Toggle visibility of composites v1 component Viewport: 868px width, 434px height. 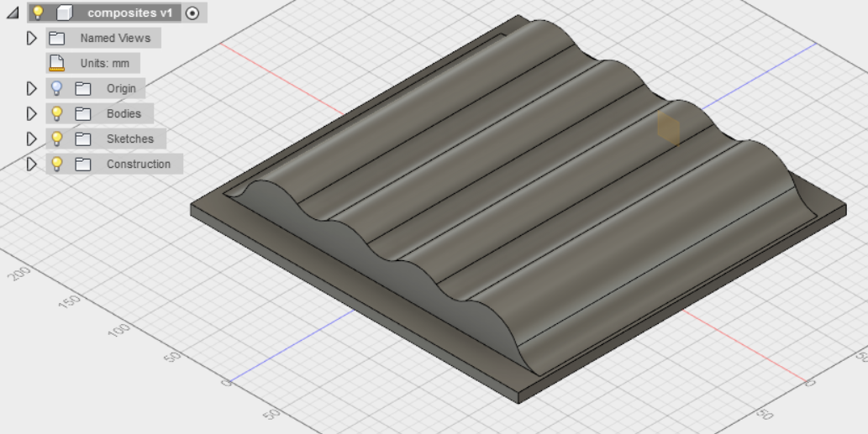coord(38,12)
